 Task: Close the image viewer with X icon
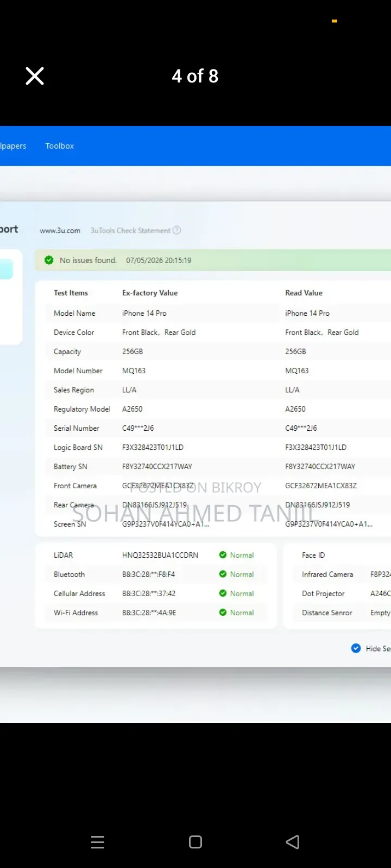35,76
